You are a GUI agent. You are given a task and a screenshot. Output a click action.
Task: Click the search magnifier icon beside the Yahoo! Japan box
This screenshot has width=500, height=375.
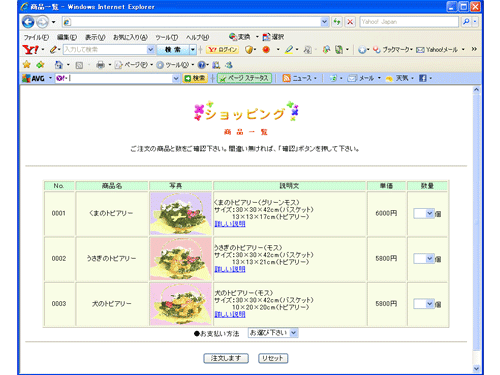466,22
